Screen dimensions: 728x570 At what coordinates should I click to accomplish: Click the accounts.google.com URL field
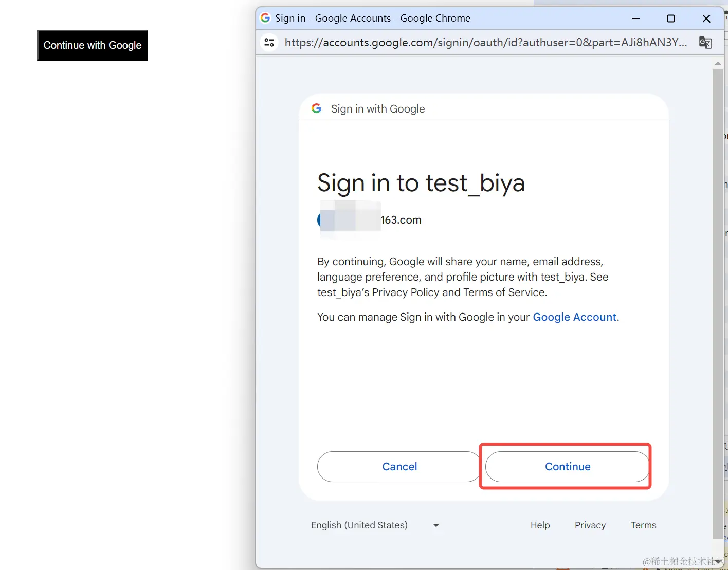[485, 42]
